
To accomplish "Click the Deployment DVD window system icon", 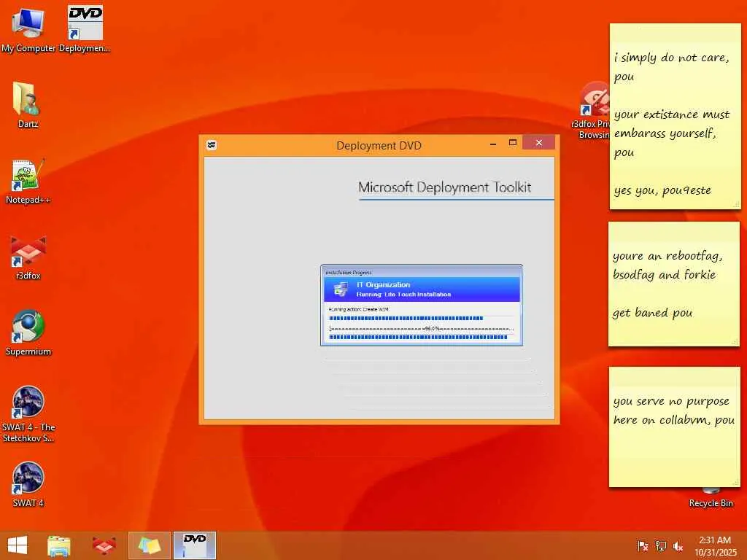I will pyautogui.click(x=212, y=145).
